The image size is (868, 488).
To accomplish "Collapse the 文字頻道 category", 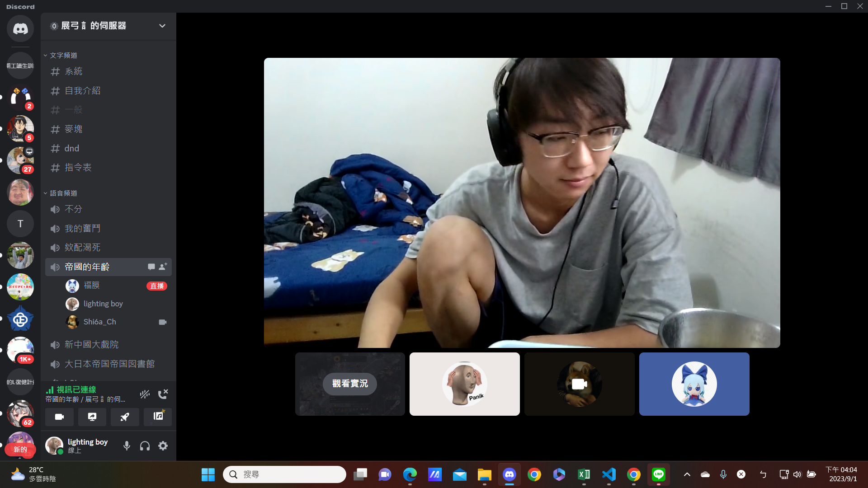I will click(63, 55).
